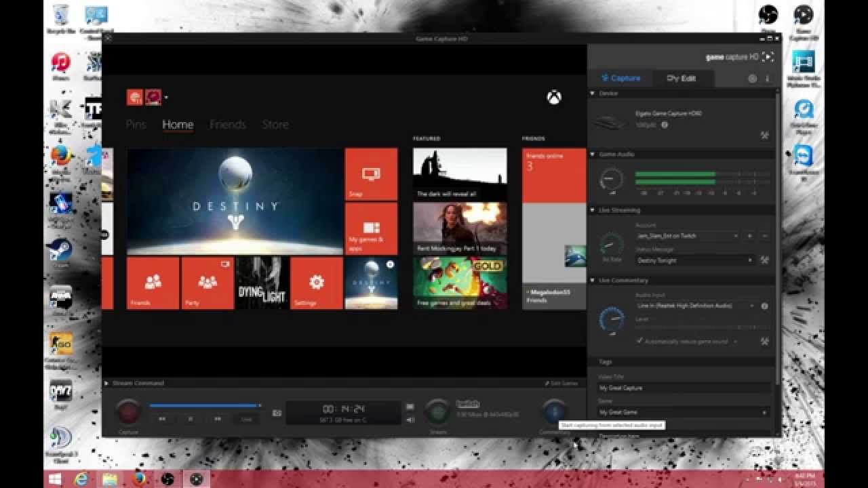Click the fullscreen icon beside the timer
Screen dimensions: 868x488
click(x=410, y=407)
